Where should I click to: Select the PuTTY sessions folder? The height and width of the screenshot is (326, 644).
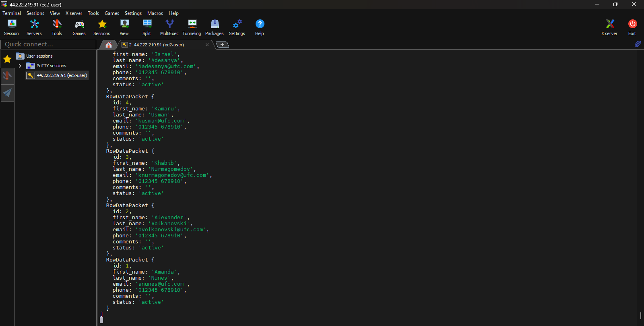[46, 66]
